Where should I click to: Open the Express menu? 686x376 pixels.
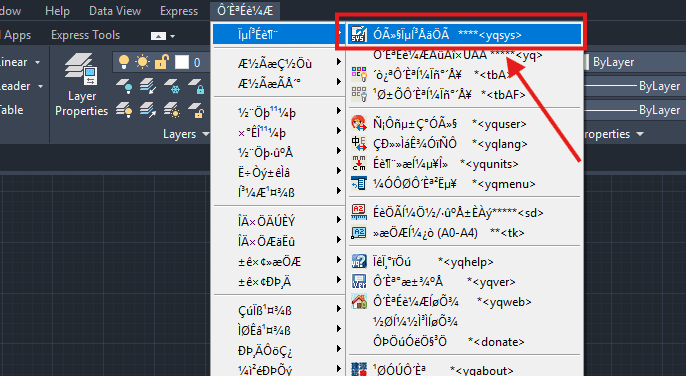pyautogui.click(x=179, y=11)
